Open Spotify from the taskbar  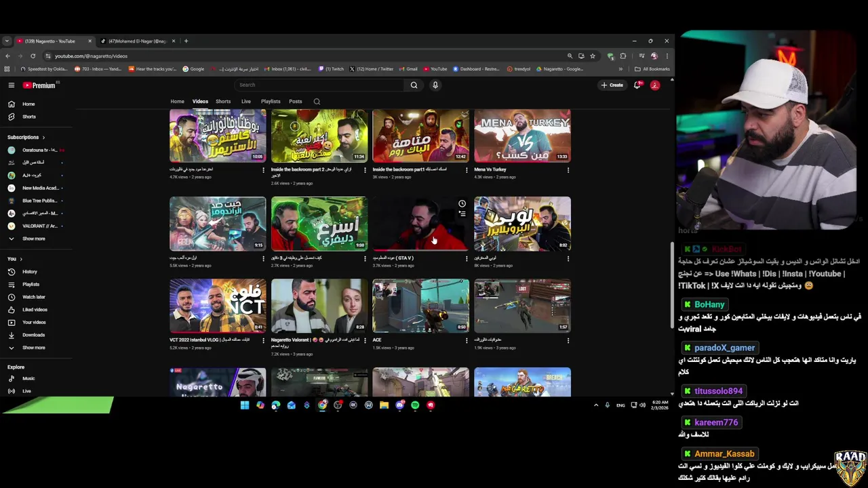click(x=415, y=405)
